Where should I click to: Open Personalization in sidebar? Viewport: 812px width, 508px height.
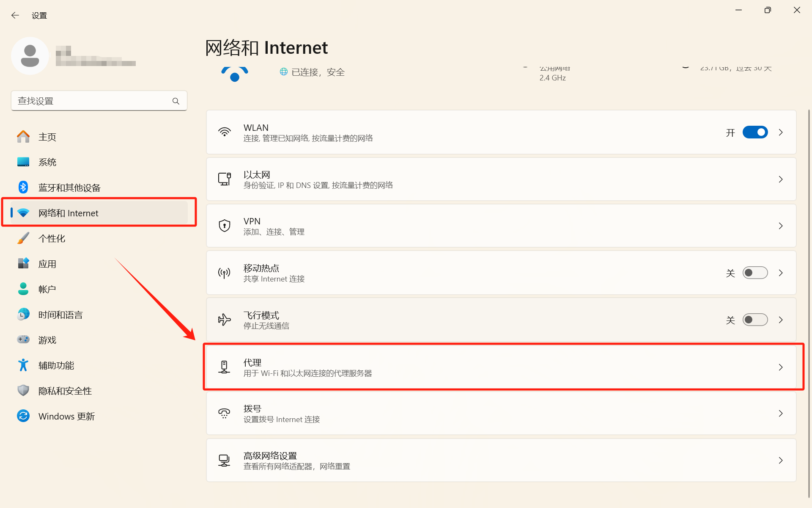[x=52, y=238]
